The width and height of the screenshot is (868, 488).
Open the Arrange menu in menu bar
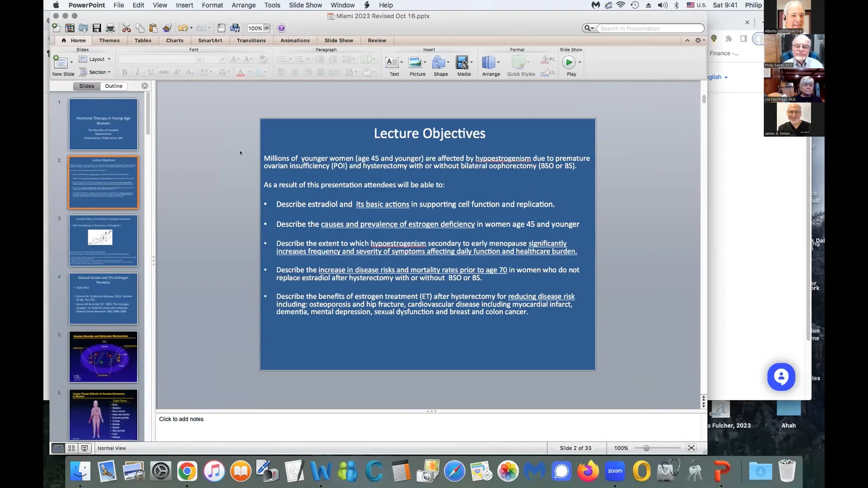(x=243, y=5)
